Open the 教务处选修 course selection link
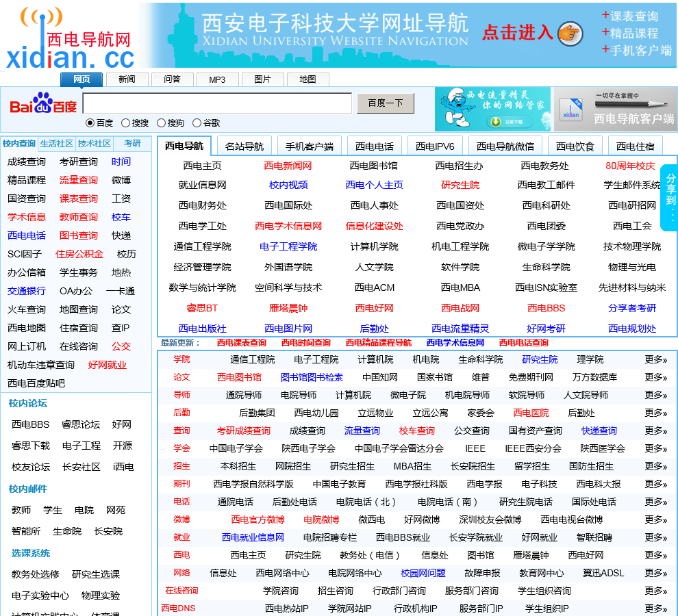The width and height of the screenshot is (678, 616). pos(36,574)
